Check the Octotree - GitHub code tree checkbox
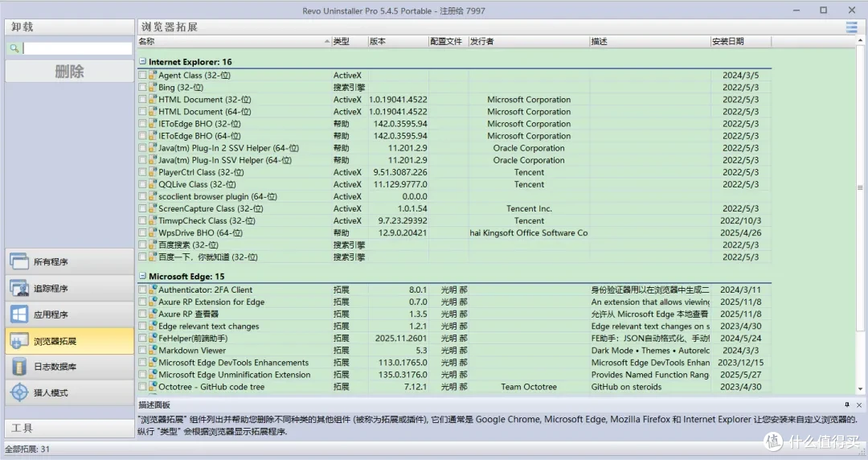 143,387
